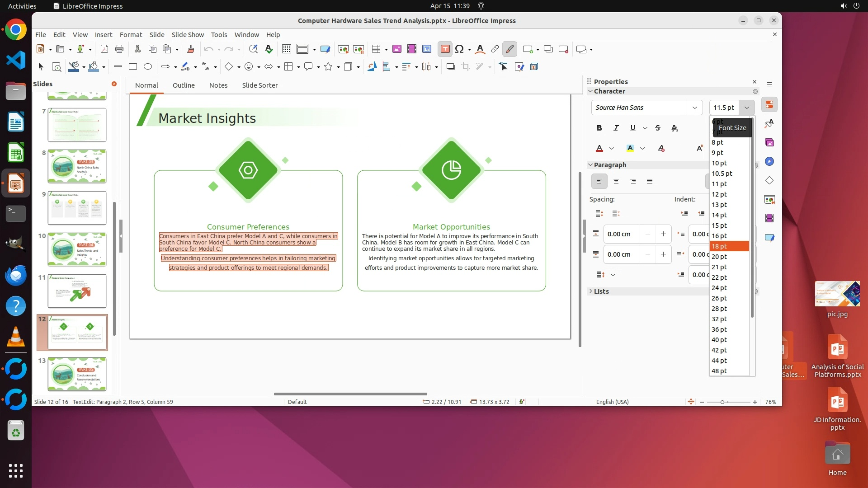
Task: Toggle Italic formatting in Character panel
Action: 616,128
